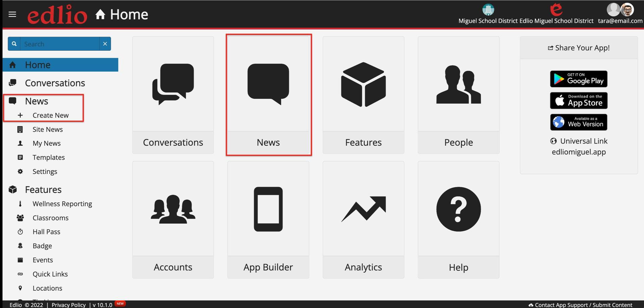Click the pin icon beside Locations

pos(20,288)
